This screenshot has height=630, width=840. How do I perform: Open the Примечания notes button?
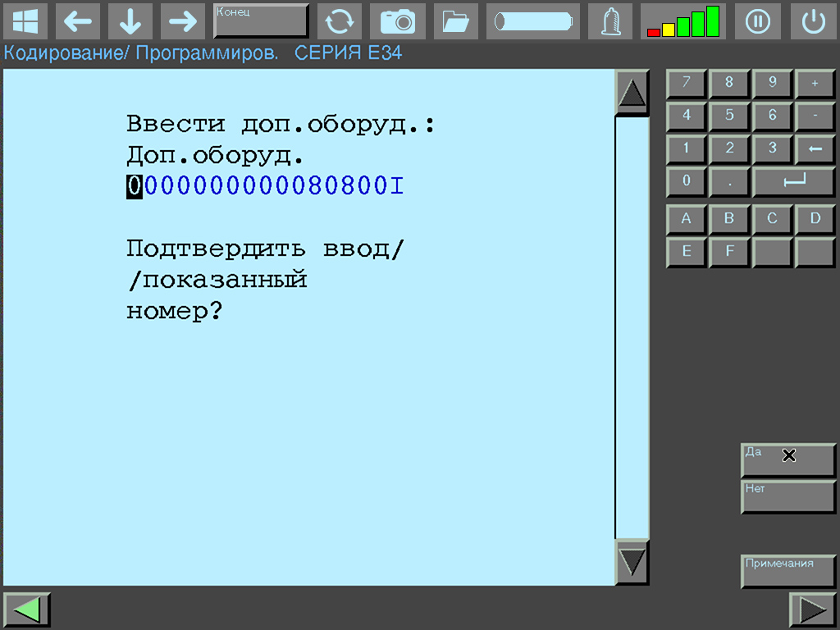(787, 571)
